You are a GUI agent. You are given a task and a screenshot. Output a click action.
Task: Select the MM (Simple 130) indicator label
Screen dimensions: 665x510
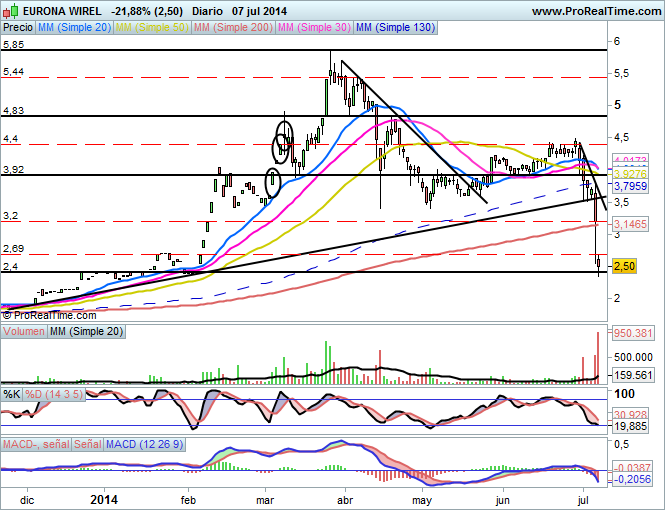coord(396,28)
